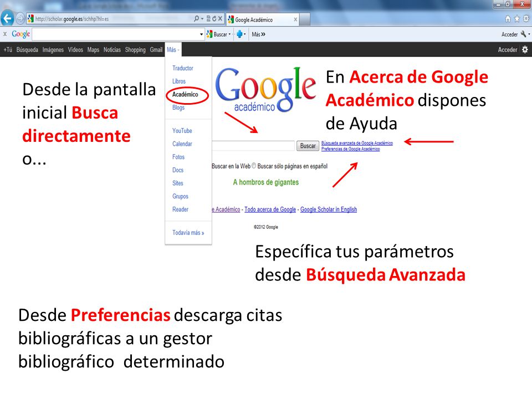The image size is (532, 399).
Task: Close the Google Toolbar with its X
Action: click(x=5, y=34)
